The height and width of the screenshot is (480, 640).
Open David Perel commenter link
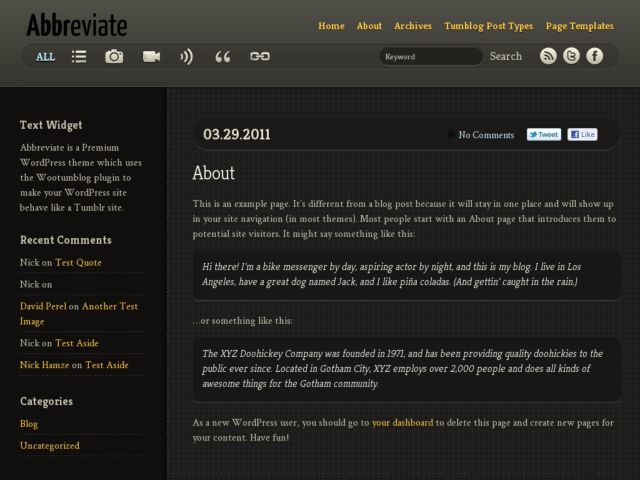point(43,306)
